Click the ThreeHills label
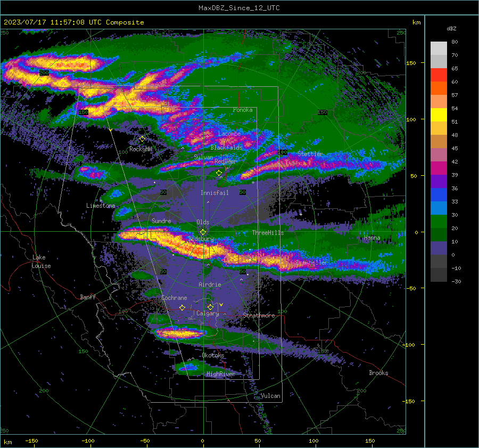 tap(268, 233)
